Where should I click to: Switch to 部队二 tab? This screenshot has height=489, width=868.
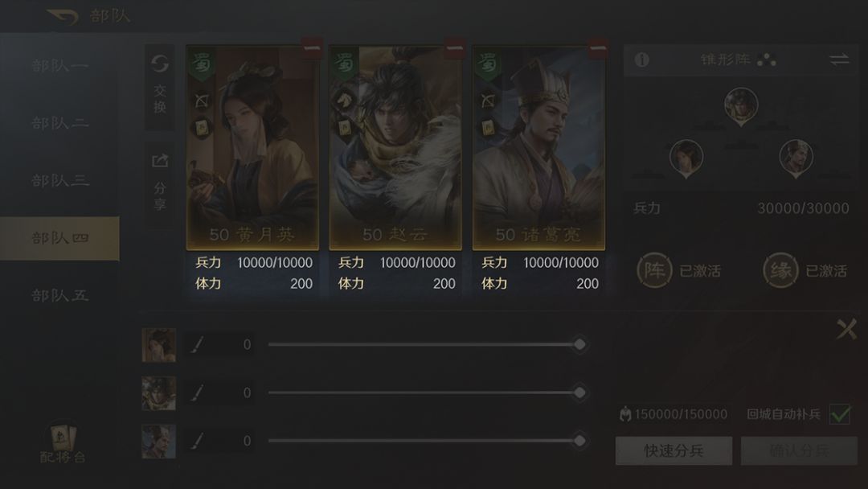click(59, 123)
